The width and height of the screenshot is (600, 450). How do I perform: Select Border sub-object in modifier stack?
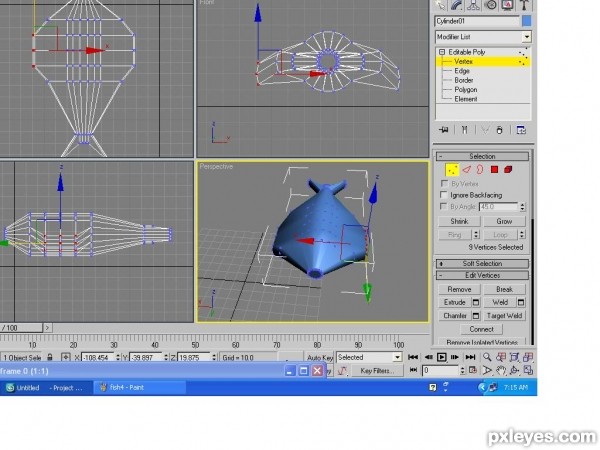(464, 80)
